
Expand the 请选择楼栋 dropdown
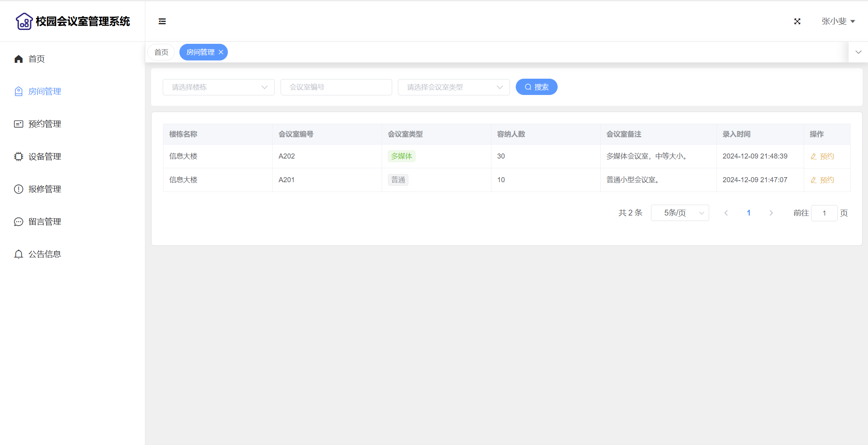tap(219, 87)
